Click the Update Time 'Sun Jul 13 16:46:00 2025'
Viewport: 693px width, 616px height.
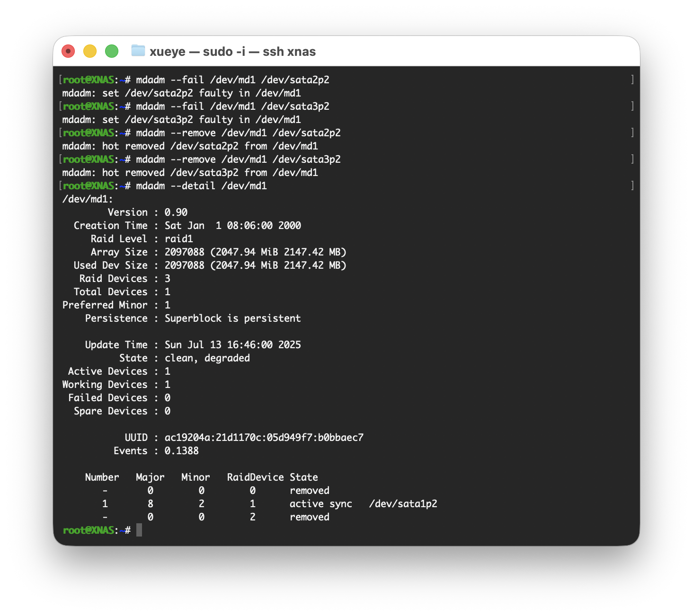tap(232, 345)
